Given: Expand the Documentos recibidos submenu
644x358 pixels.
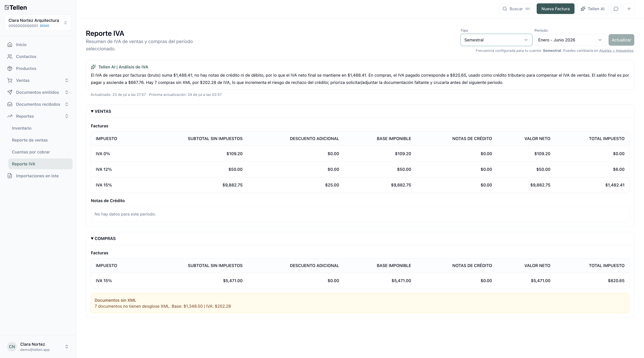Looking at the screenshot, I should 67,104.
